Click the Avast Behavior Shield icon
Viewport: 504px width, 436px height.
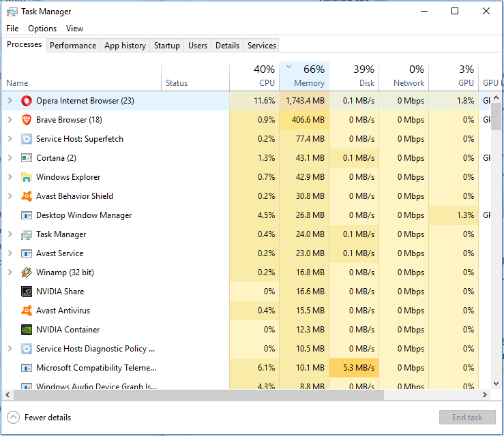coord(27,196)
